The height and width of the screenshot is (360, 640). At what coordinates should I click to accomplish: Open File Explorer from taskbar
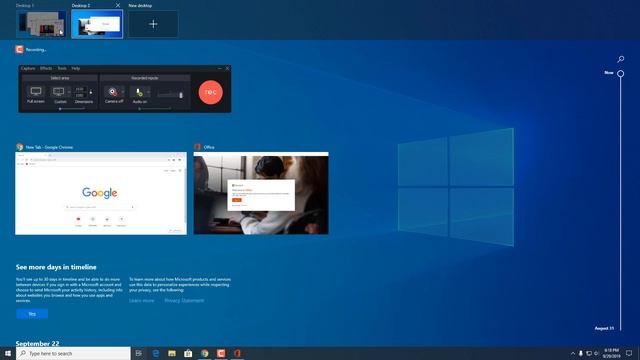(x=172, y=353)
